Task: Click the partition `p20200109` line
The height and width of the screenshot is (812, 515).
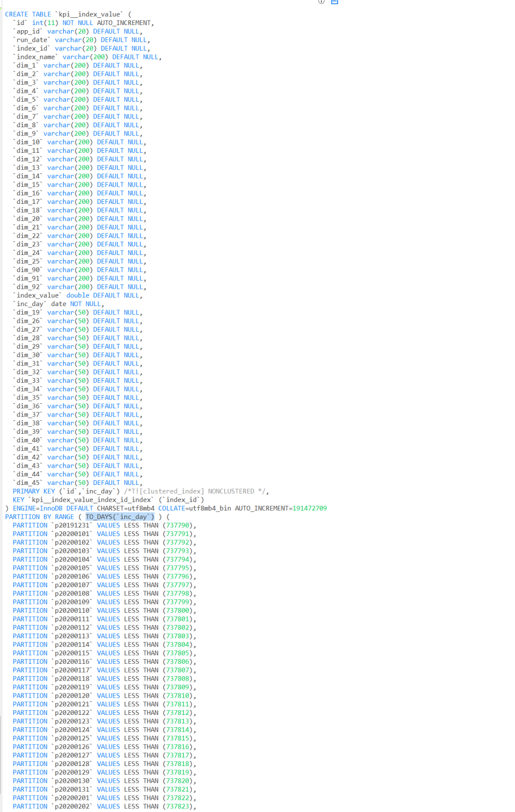Action: click(104, 602)
